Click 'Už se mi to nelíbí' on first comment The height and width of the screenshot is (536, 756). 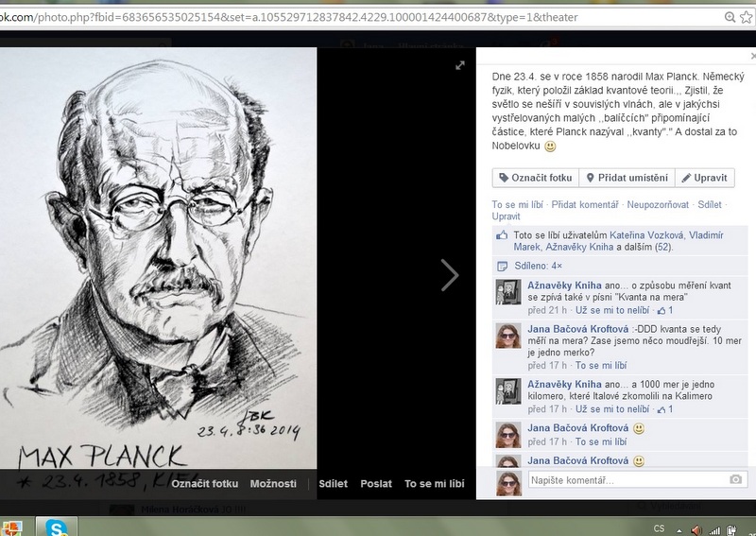[612, 310]
